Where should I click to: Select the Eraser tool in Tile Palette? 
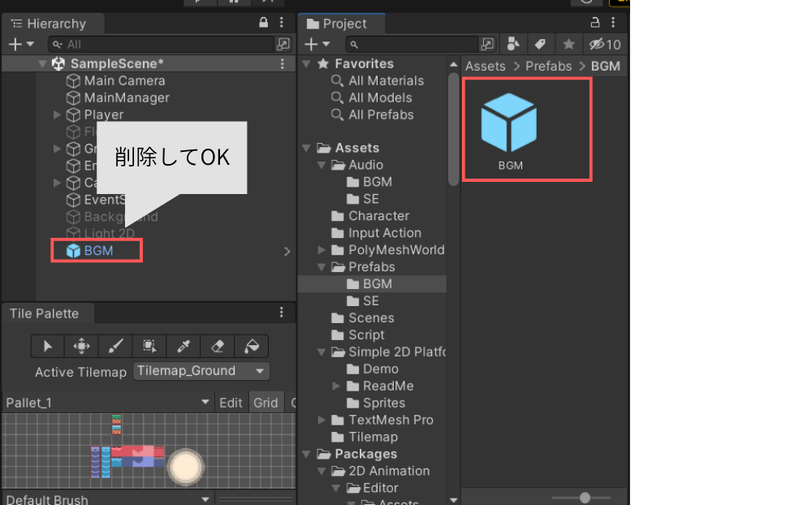coord(217,346)
